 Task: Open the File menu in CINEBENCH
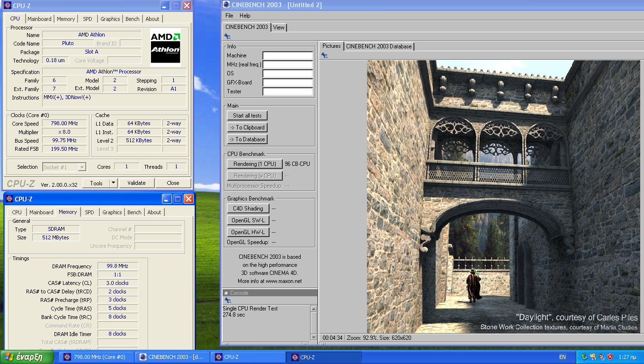pyautogui.click(x=229, y=16)
